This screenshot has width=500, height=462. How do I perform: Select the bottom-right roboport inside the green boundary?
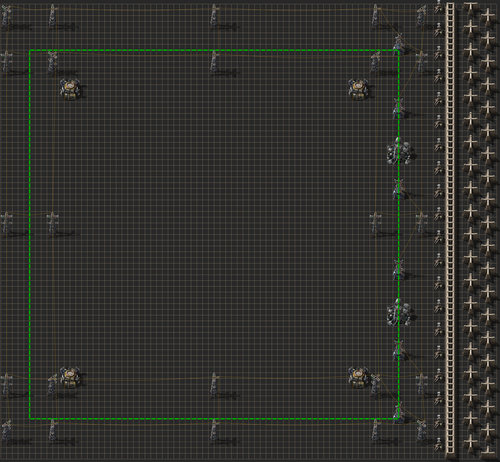[x=358, y=378]
